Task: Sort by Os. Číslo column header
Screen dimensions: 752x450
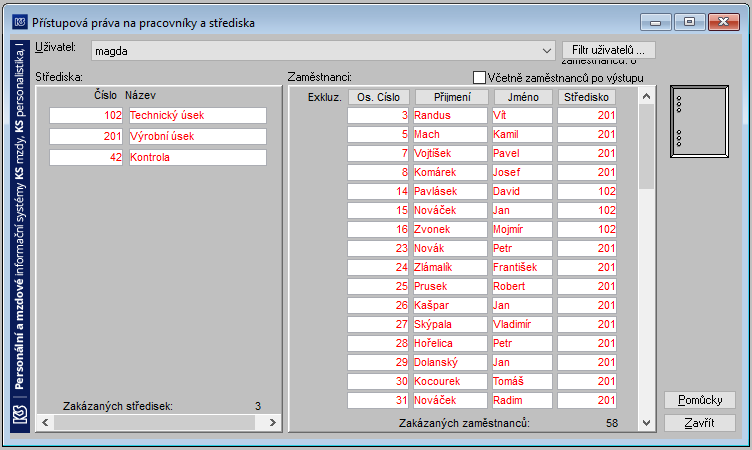Action: point(378,97)
